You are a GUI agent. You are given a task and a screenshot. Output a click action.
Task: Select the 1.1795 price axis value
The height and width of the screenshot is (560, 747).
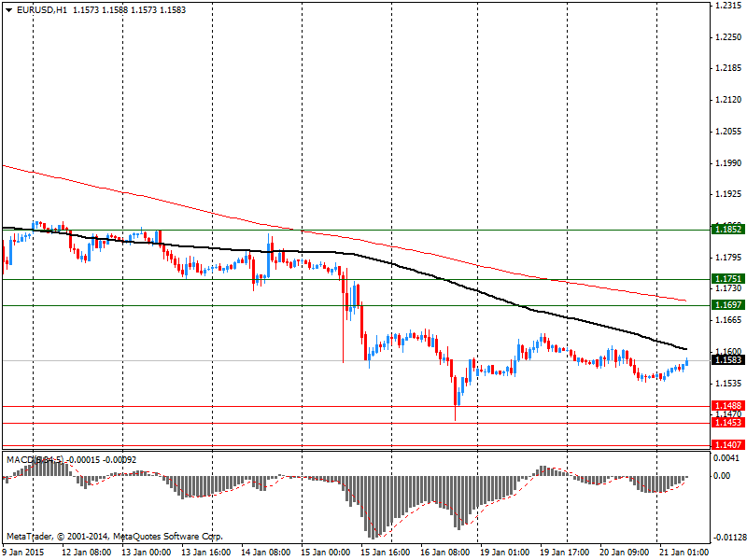[x=728, y=259]
